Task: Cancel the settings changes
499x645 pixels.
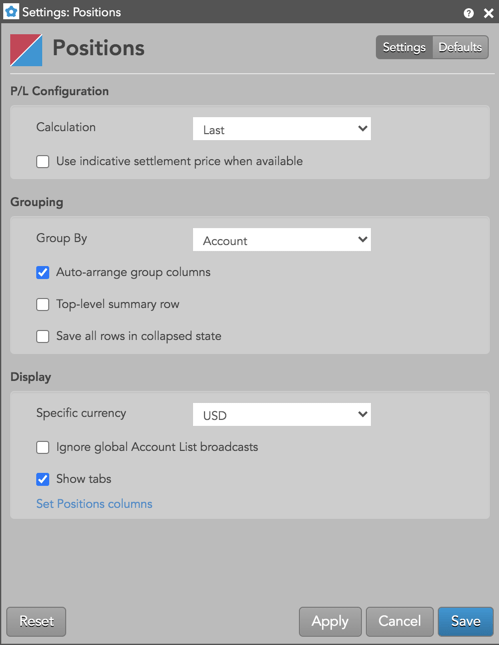Action: [x=400, y=622]
